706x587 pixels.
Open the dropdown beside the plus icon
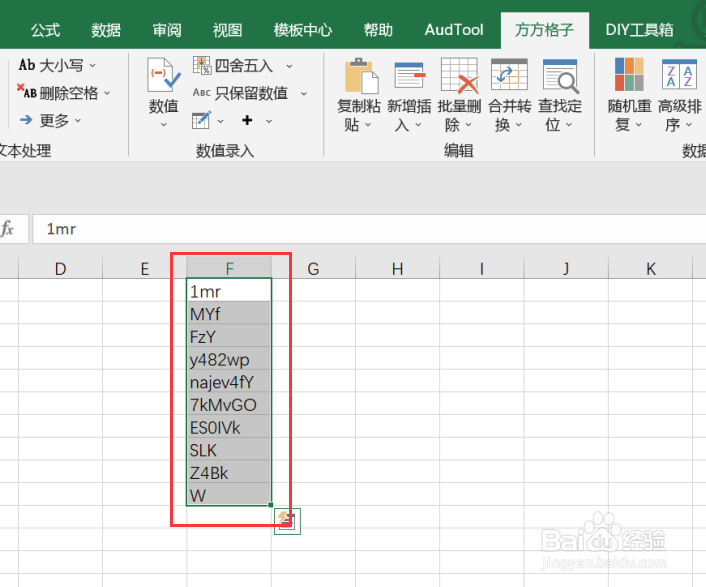pos(269,121)
